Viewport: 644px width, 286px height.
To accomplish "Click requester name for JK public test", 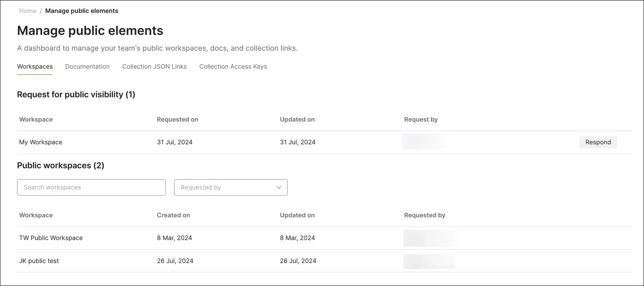I will click(429, 261).
